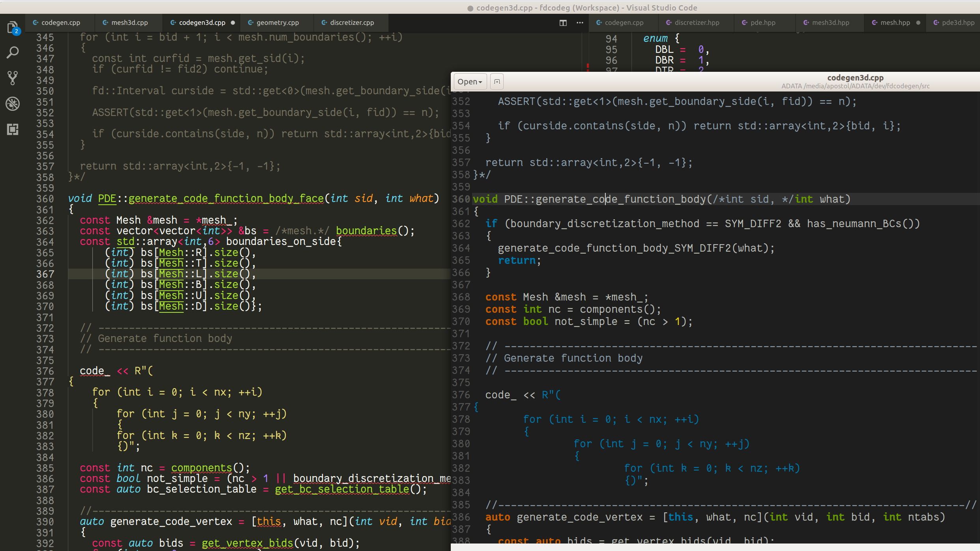Open the Debug view in activity bar
The height and width of the screenshot is (551, 980).
pos(13,103)
